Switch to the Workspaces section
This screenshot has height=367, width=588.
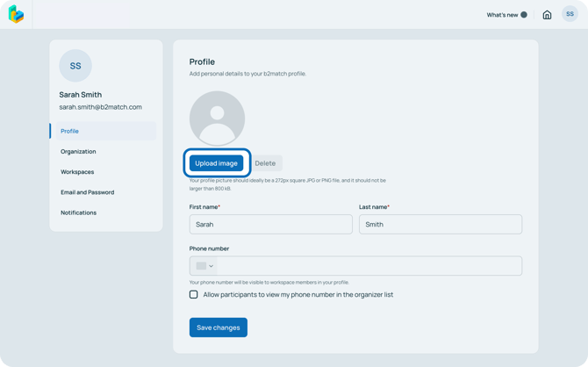(x=77, y=172)
